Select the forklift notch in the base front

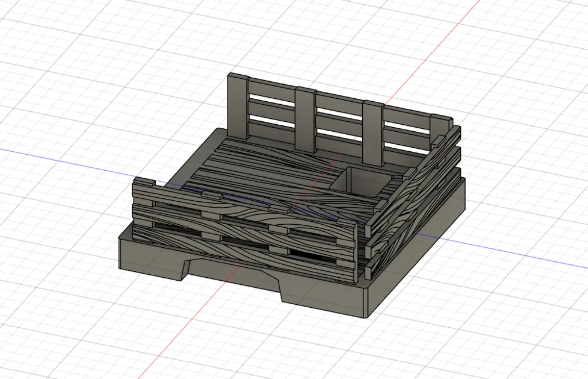click(x=232, y=276)
